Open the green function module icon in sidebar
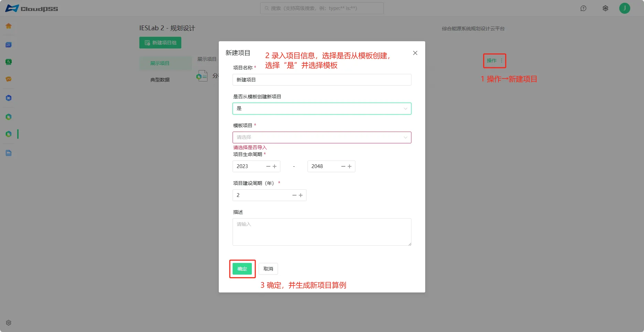Viewport: 644px width, 332px height. click(9, 62)
